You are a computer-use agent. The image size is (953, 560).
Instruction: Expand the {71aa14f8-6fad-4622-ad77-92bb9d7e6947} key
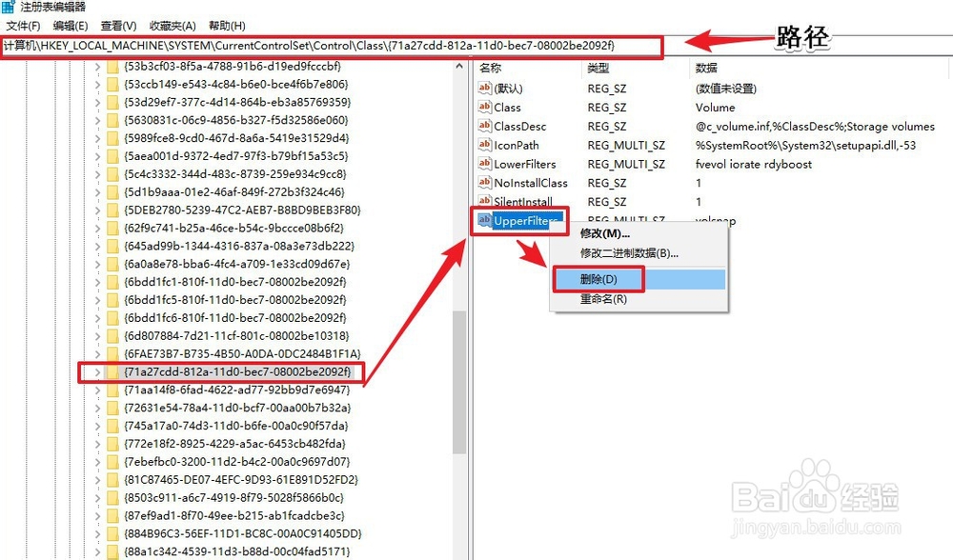98,390
